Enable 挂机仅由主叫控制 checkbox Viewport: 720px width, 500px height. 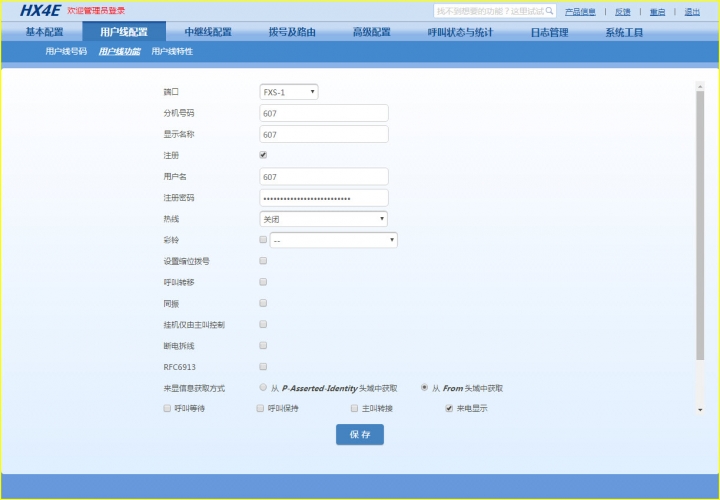click(263, 324)
